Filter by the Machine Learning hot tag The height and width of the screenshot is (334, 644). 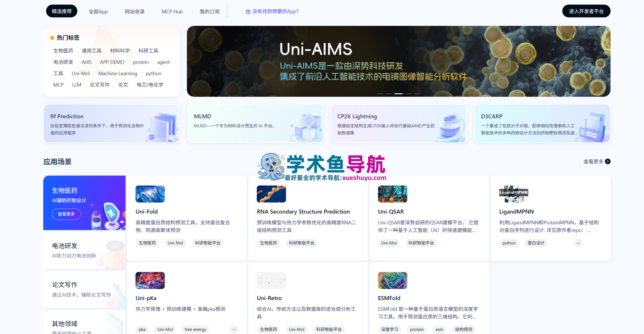(118, 73)
